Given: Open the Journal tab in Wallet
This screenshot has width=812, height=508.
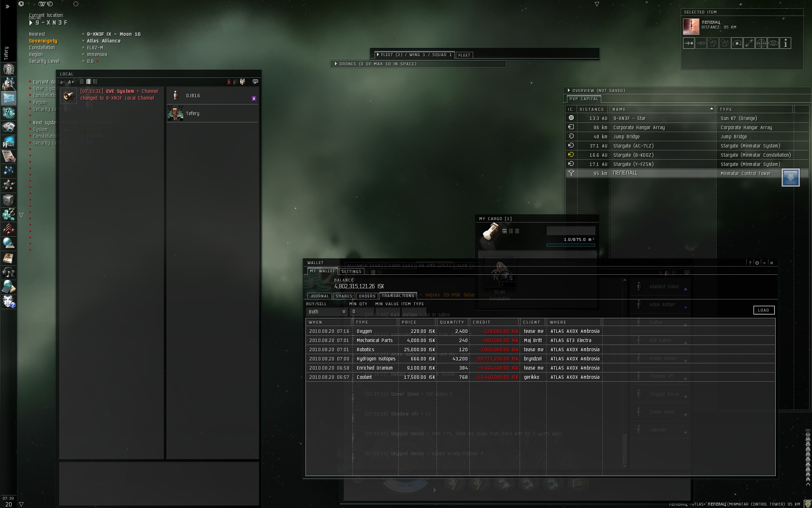Looking at the screenshot, I should click(319, 296).
